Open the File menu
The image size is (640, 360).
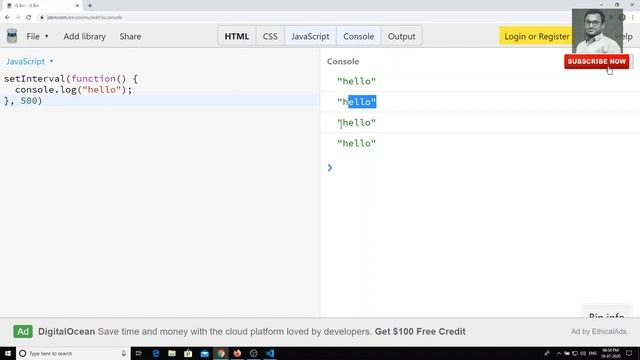[x=37, y=36]
